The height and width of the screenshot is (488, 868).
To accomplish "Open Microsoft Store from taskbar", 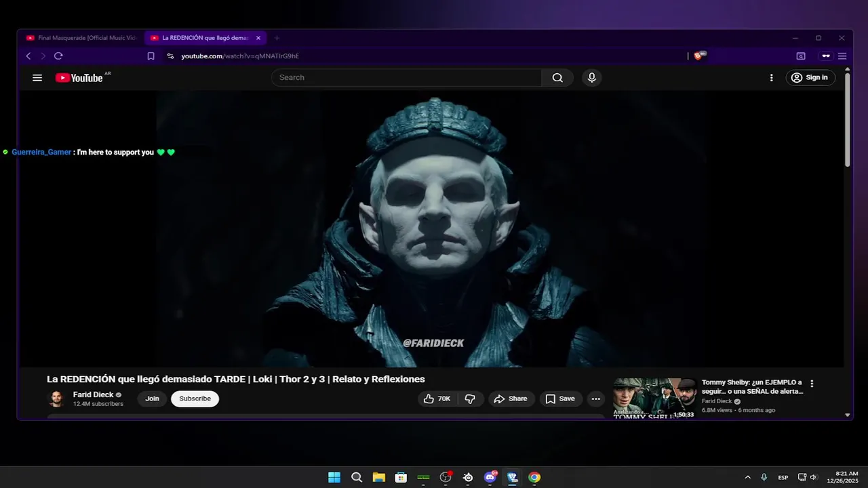I will tap(401, 477).
